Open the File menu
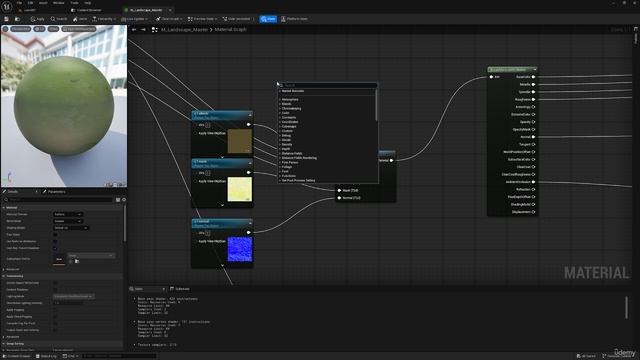 click(19, 3)
